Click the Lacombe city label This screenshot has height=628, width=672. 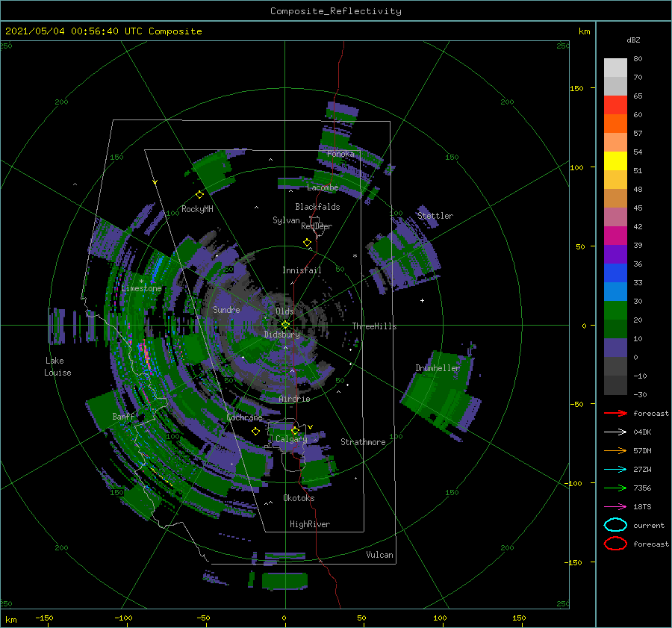323,187
